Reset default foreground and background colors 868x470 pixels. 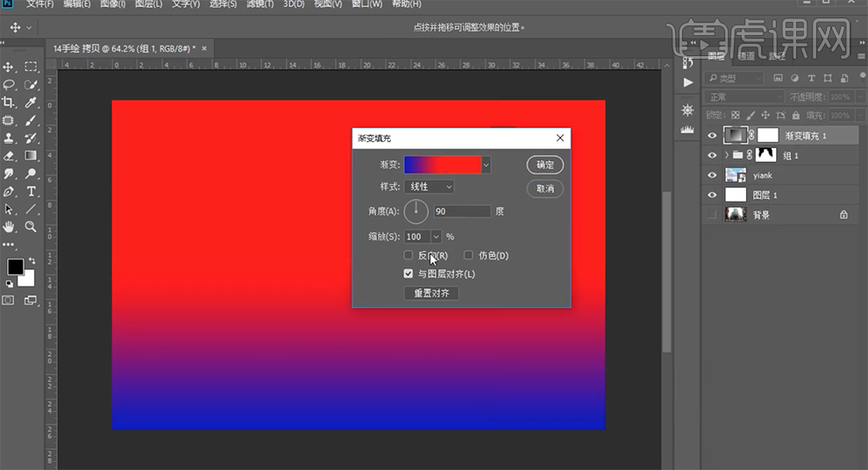click(10, 284)
